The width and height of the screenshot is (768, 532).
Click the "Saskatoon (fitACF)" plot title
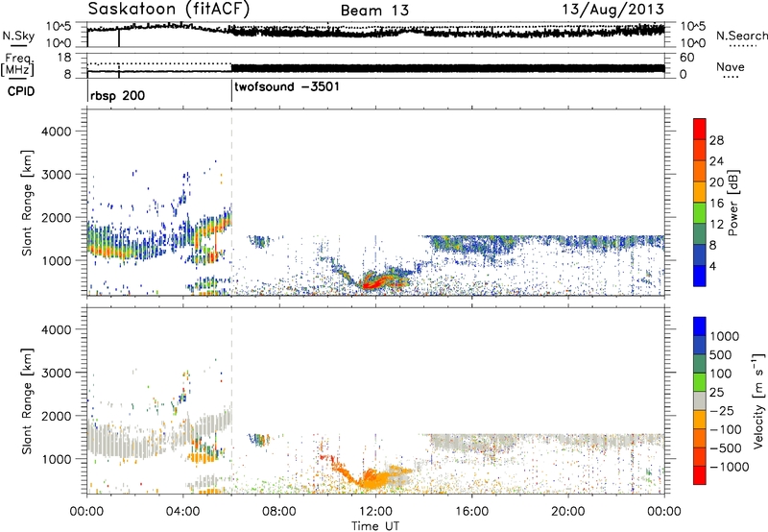(x=169, y=9)
